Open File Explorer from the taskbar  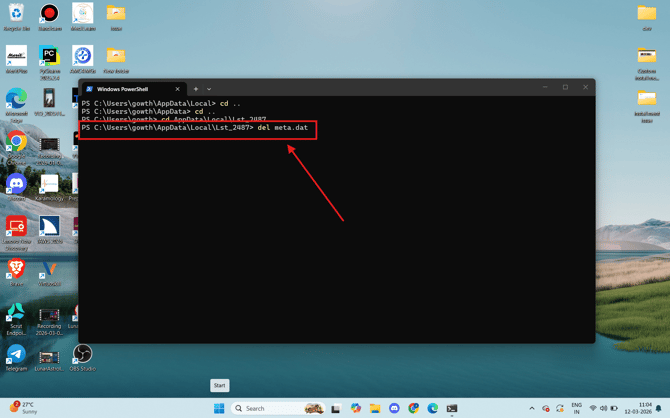tap(375, 408)
